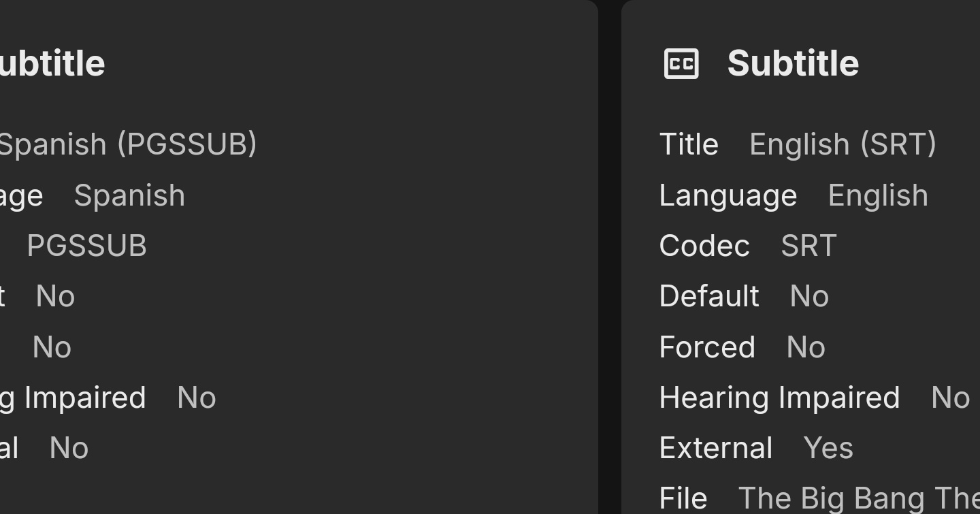
Task: Click the PGSSUB codec value
Action: tap(87, 246)
